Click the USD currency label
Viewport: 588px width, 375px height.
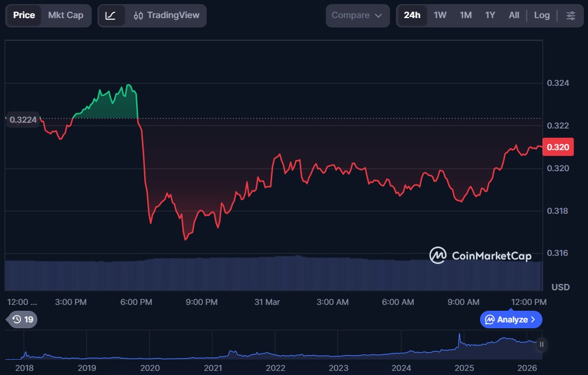561,287
